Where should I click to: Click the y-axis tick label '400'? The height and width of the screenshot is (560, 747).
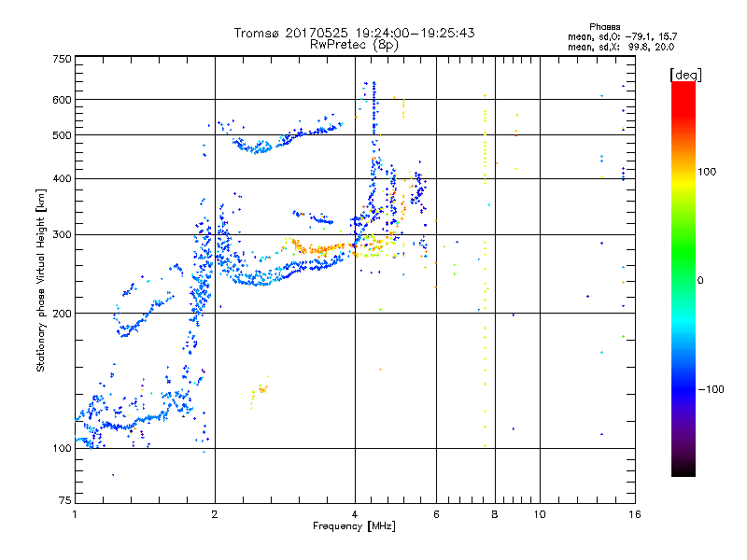[62, 178]
